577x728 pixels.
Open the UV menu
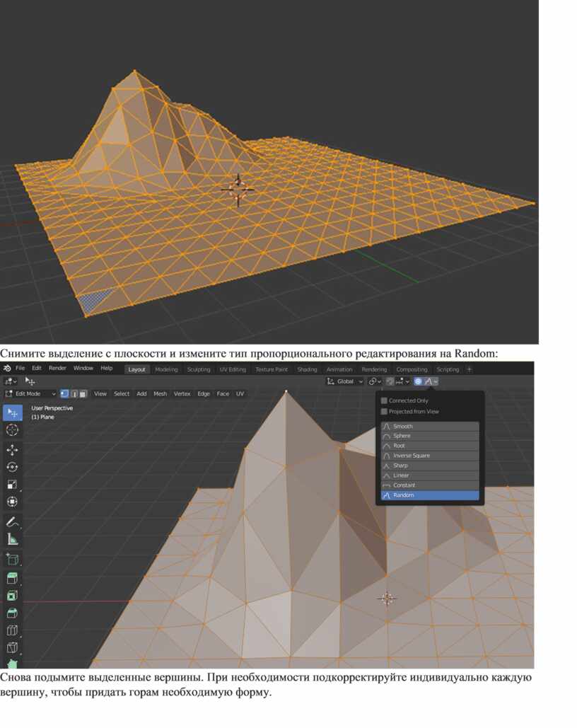point(240,393)
